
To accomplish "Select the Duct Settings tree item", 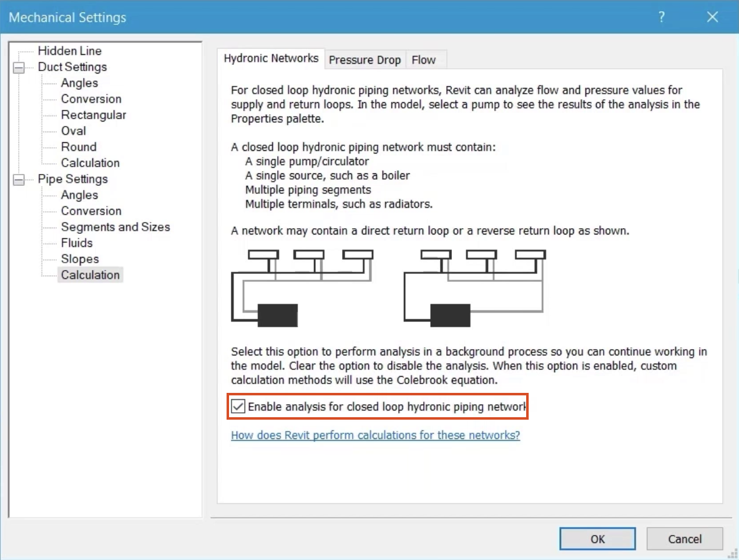I will 72,67.
